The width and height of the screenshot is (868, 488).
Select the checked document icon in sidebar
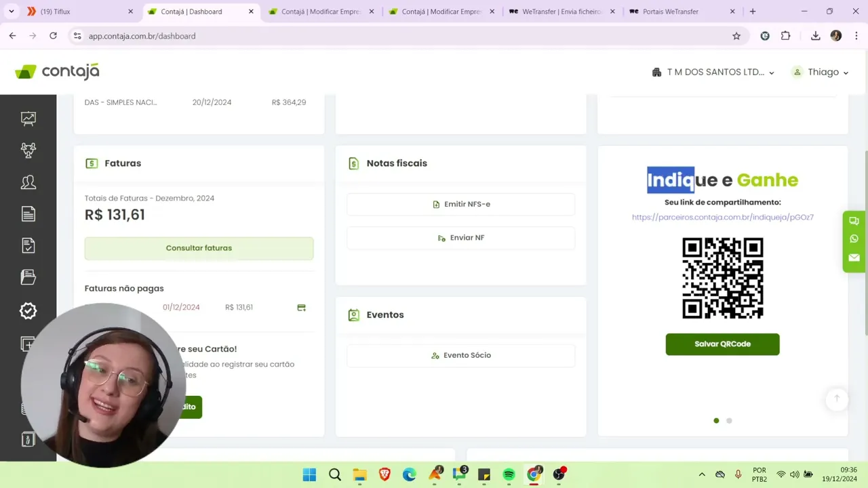[28, 245]
